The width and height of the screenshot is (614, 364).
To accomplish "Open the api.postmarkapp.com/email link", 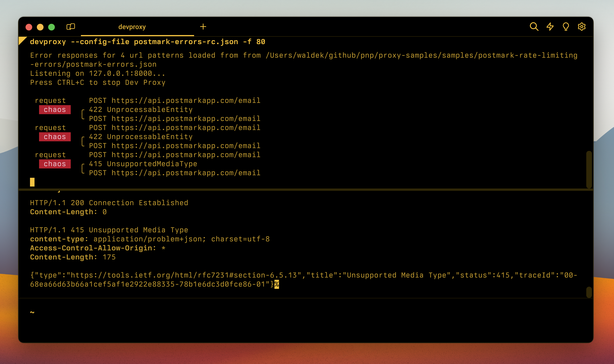I will coord(185,100).
